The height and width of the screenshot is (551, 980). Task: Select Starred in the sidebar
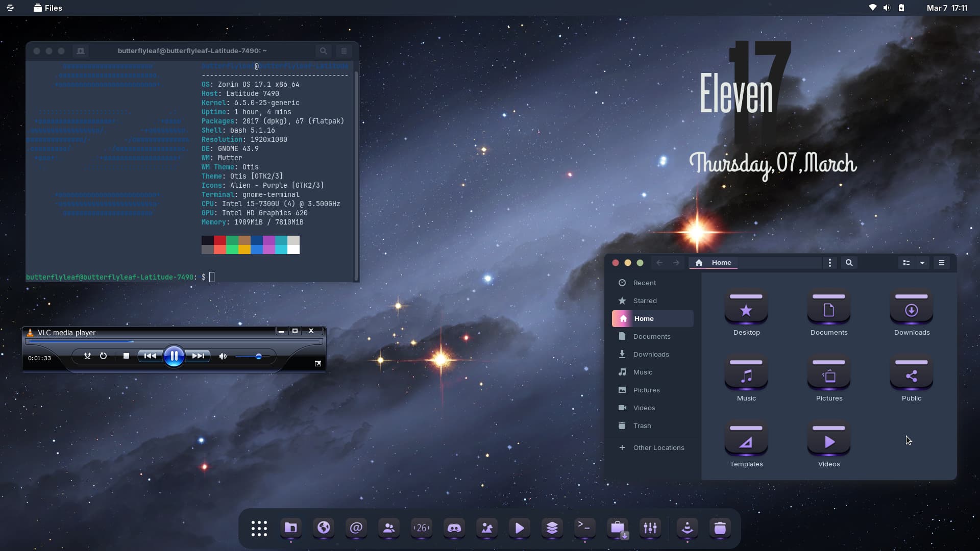click(x=652, y=300)
